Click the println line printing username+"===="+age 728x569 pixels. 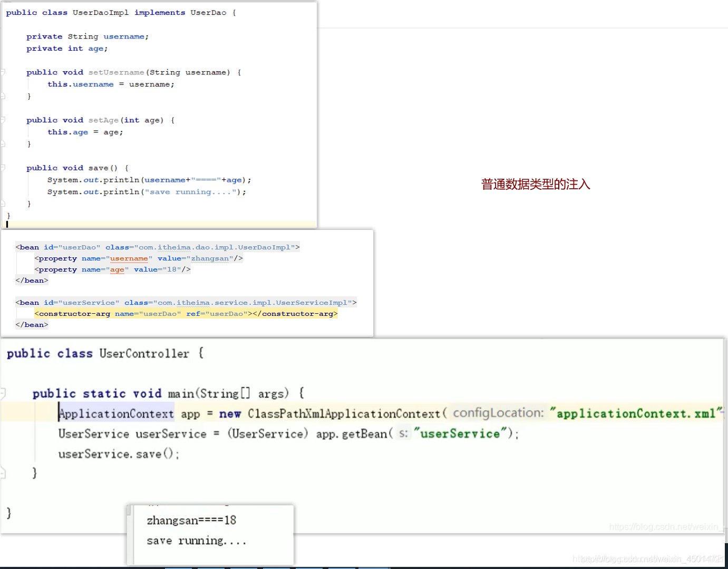point(149,180)
